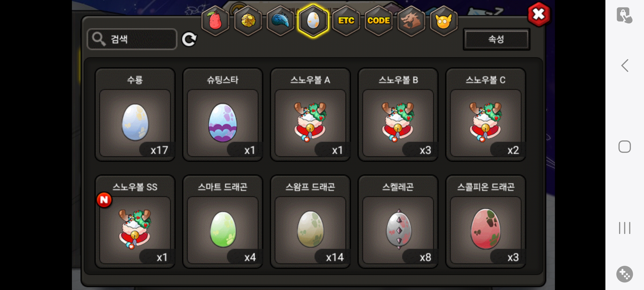Close the inventory with red X
This screenshot has height=290, width=644.
coord(539,14)
